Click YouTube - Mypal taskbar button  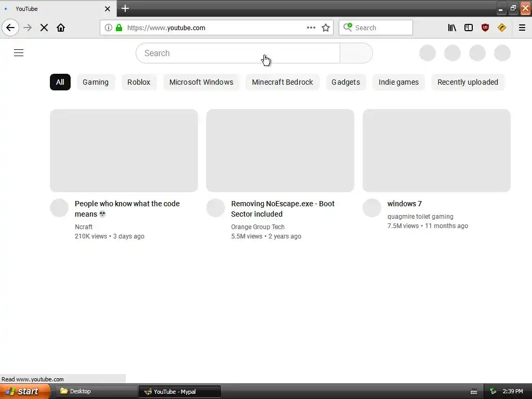click(179, 392)
